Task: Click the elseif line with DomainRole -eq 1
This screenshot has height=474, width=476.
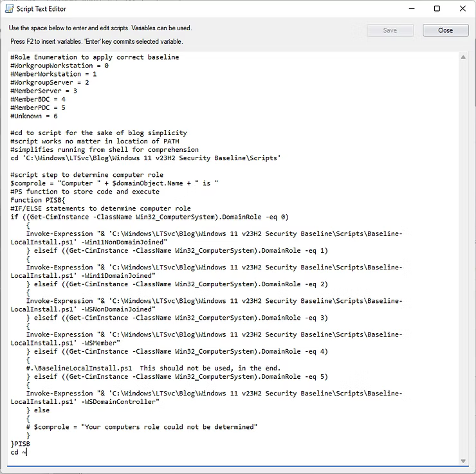Action: 177,251
